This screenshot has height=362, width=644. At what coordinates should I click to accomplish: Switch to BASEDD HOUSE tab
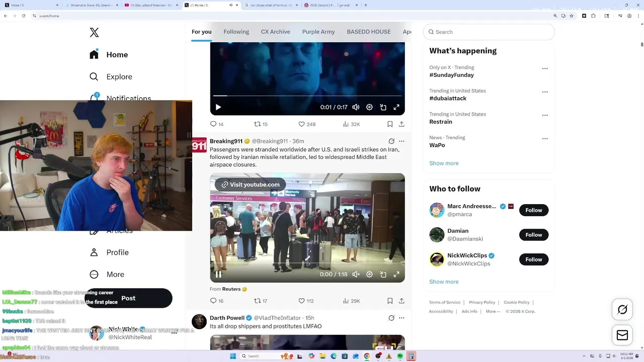368,32
